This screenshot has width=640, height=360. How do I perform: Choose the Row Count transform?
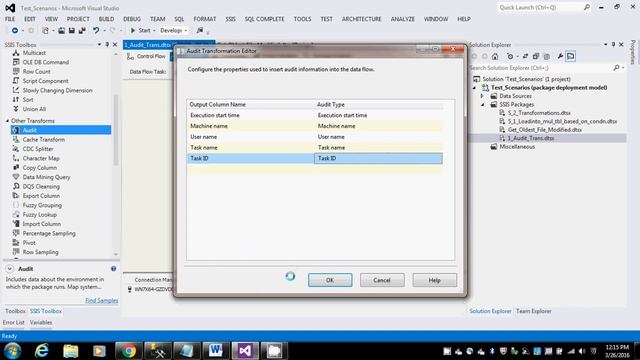pos(36,72)
